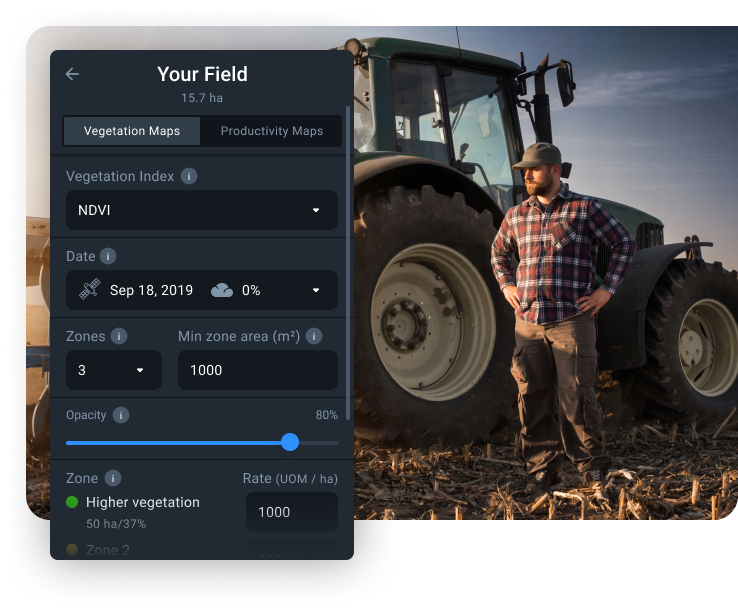This screenshot has width=738, height=610.
Task: Click the panel's vertical scrollbar
Action: pyautogui.click(x=348, y=263)
